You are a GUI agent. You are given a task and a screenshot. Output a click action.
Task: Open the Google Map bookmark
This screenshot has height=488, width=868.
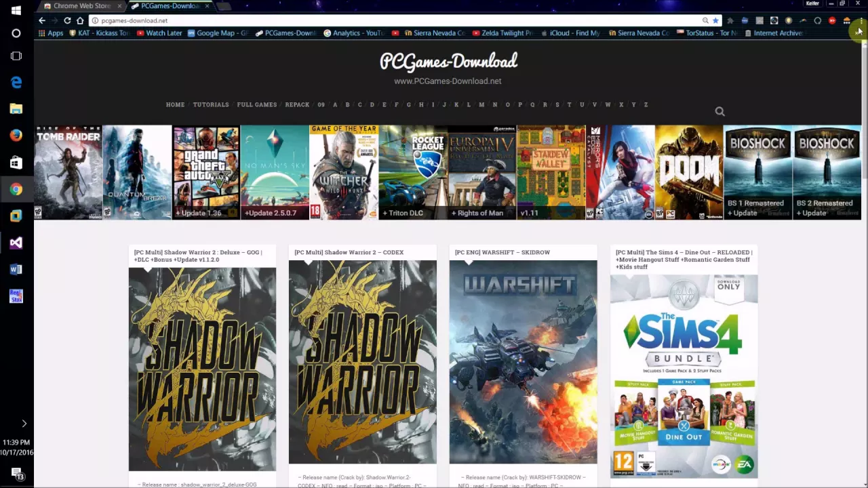coord(218,33)
